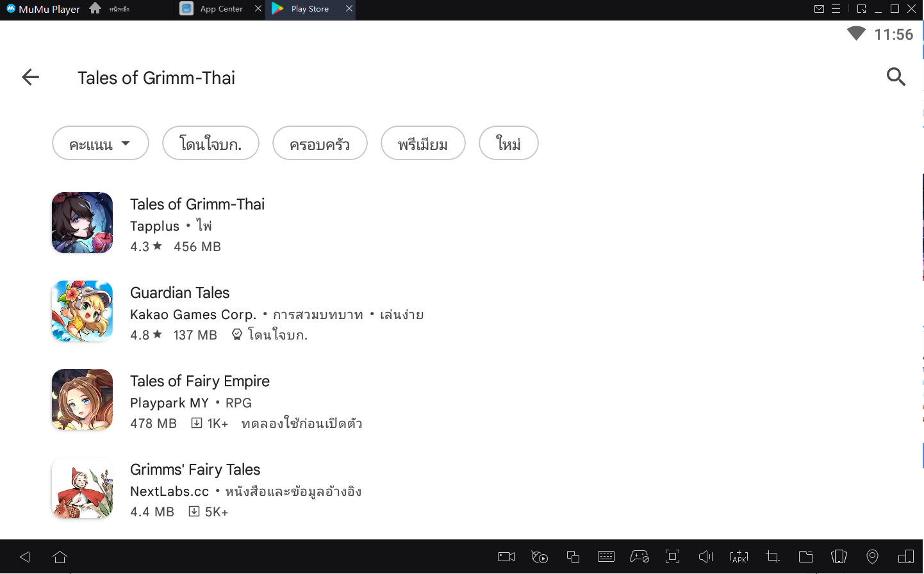Expand the คะแนน rating dropdown
Image resolution: width=924 pixels, height=574 pixels.
[x=101, y=143]
